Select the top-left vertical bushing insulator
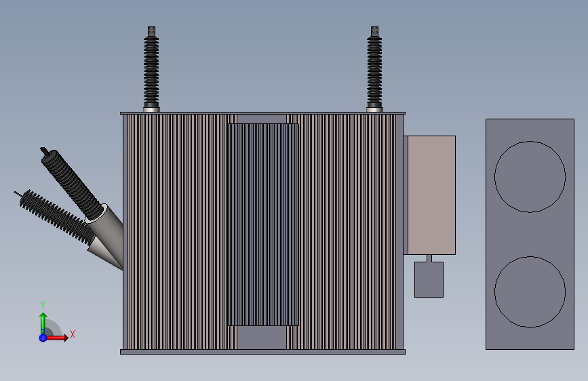 [x=151, y=69]
